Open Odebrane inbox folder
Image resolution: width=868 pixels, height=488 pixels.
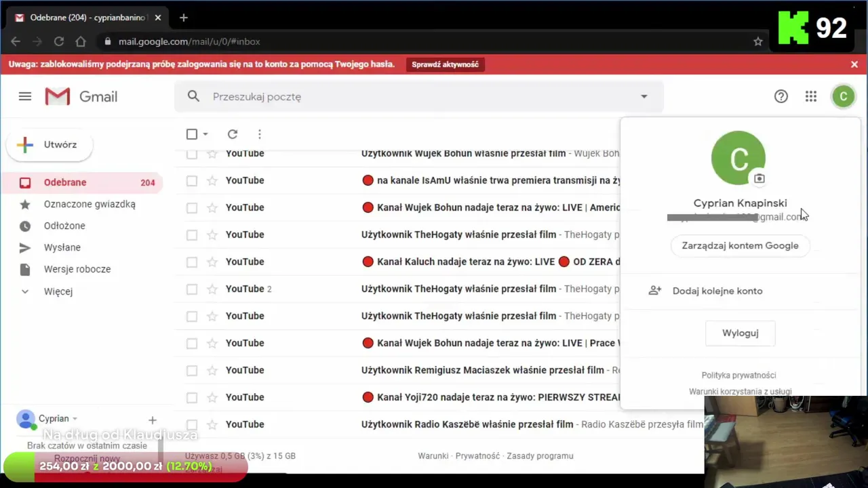[83, 182]
